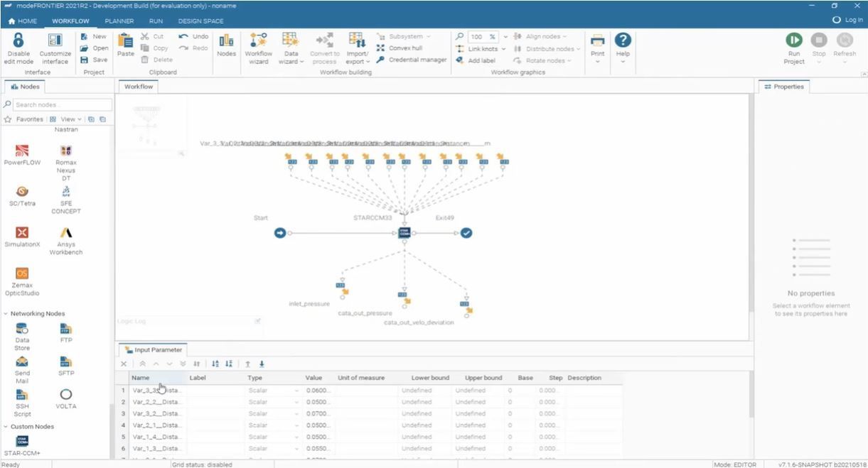Select the Input Parameter tab

coord(154,349)
